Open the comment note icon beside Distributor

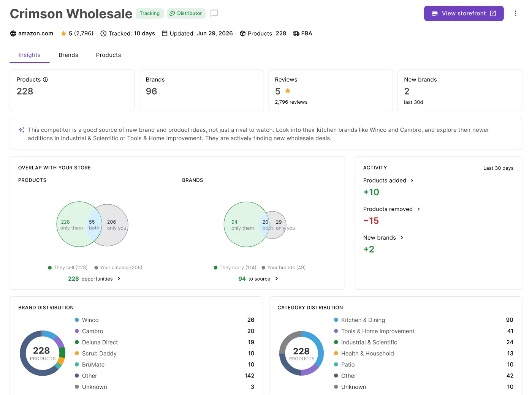pos(214,13)
